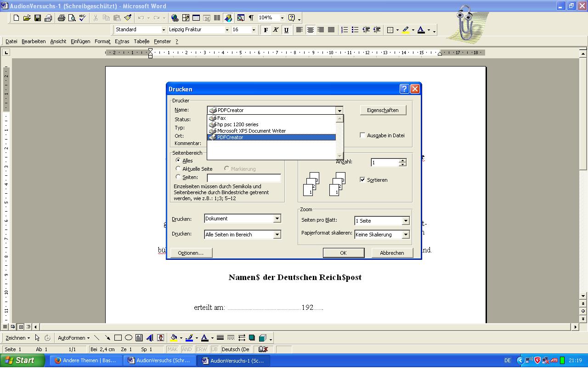Click the font color A icon
The image size is (588, 381).
421,30
